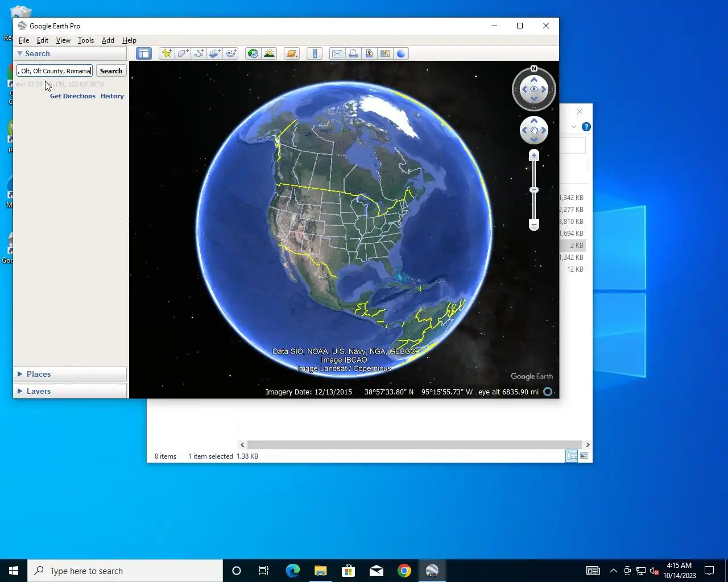Viewport: 728px width, 582px height.
Task: Click Look left arrow on look joystick
Action: click(x=524, y=89)
